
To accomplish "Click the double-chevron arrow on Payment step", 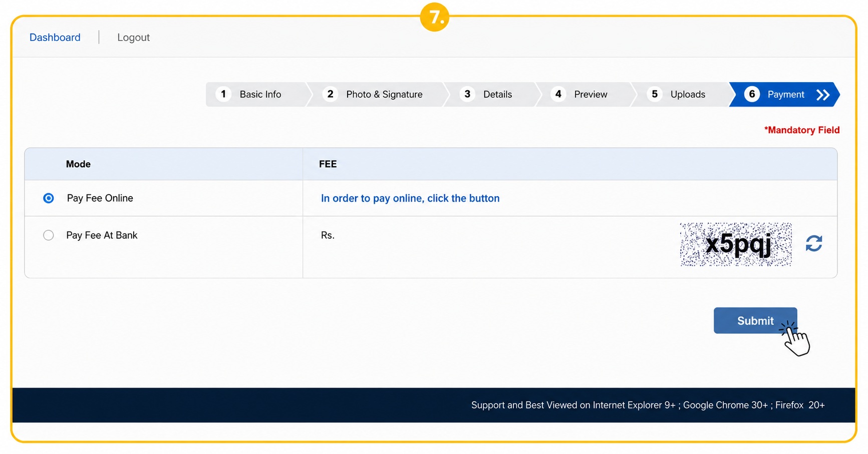I will coord(823,95).
